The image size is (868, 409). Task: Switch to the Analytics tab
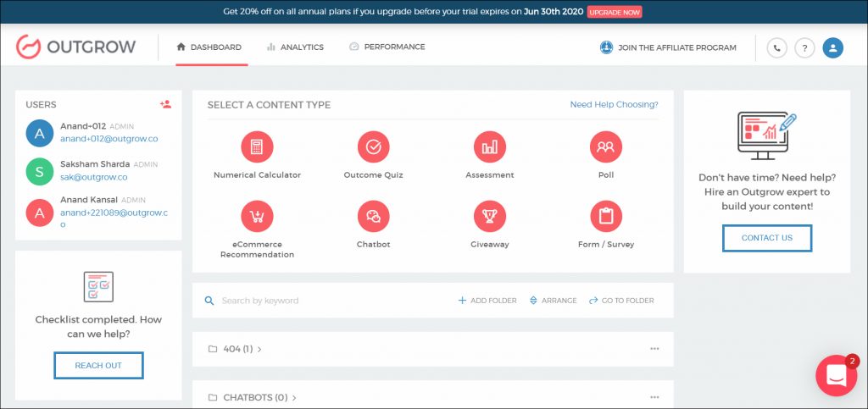click(x=295, y=47)
